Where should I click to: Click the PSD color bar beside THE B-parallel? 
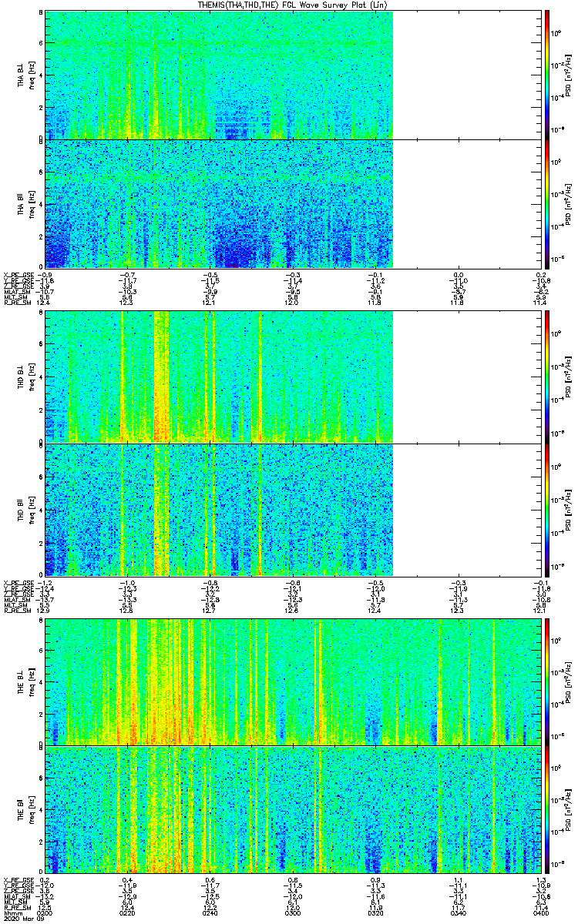pos(546,809)
